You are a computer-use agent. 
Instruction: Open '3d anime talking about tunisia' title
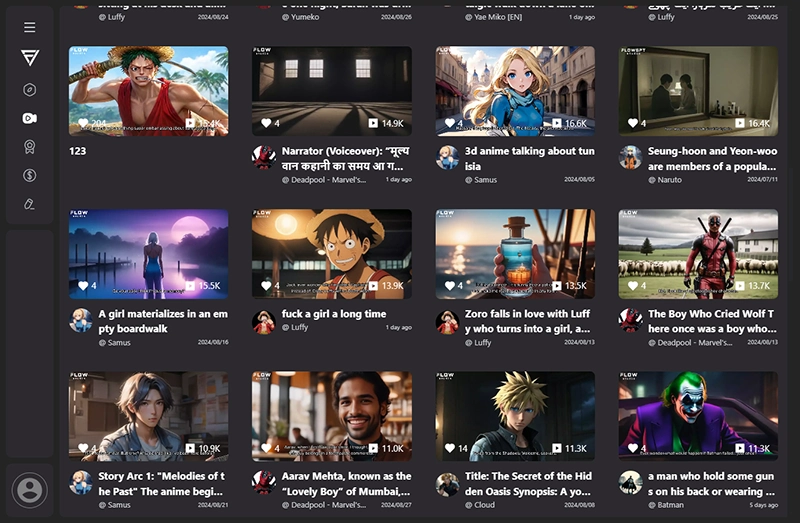pyautogui.click(x=530, y=159)
